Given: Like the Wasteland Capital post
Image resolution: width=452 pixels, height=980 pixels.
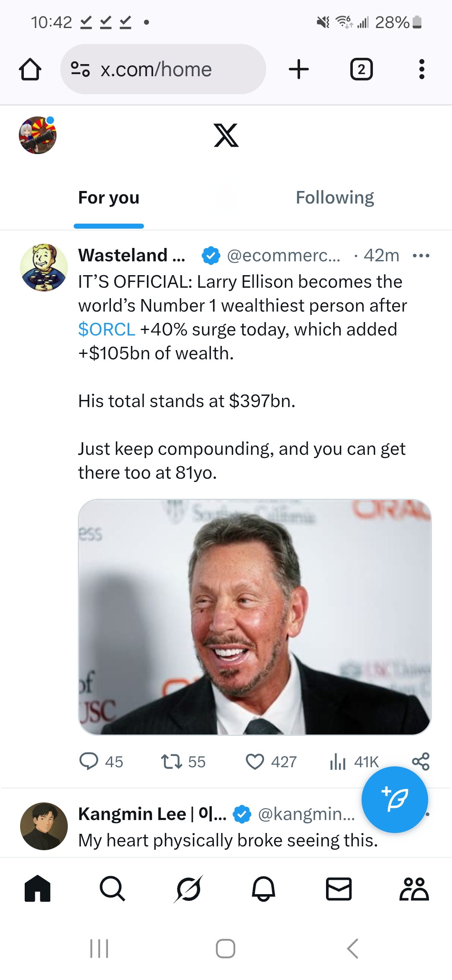Looking at the screenshot, I should [255, 761].
